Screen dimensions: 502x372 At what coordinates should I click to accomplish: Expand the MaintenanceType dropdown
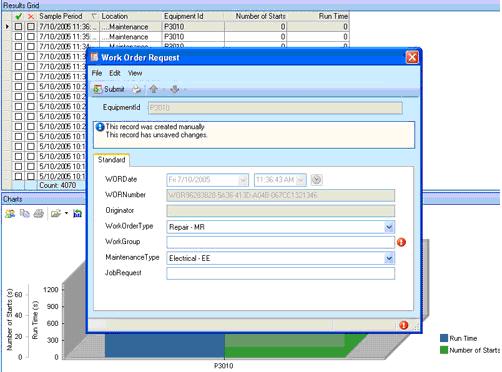389,258
